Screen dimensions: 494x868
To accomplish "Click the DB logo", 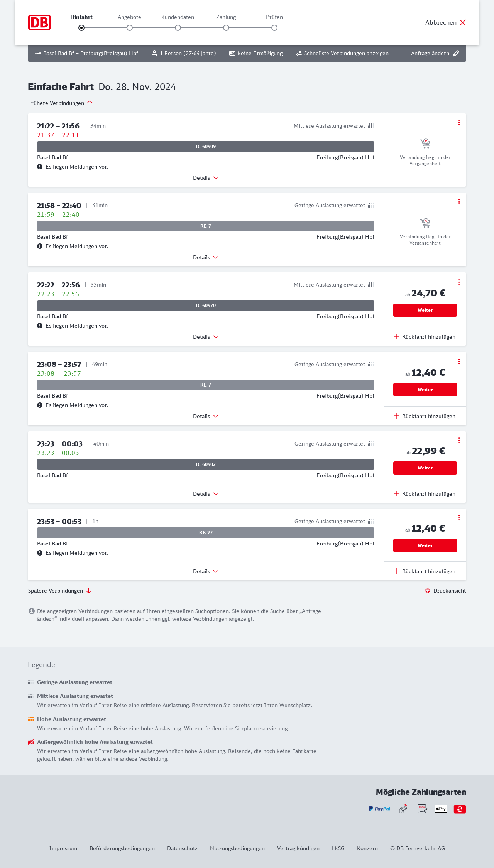I will (39, 22).
